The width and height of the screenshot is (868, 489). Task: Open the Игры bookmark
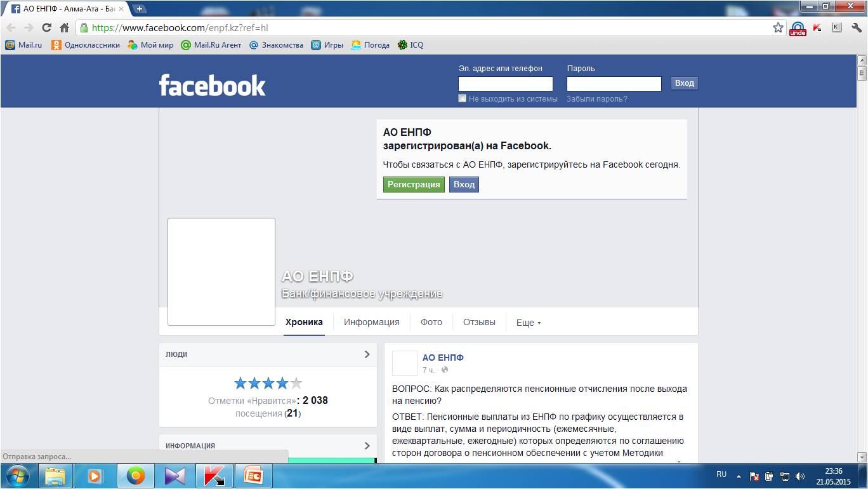point(327,45)
